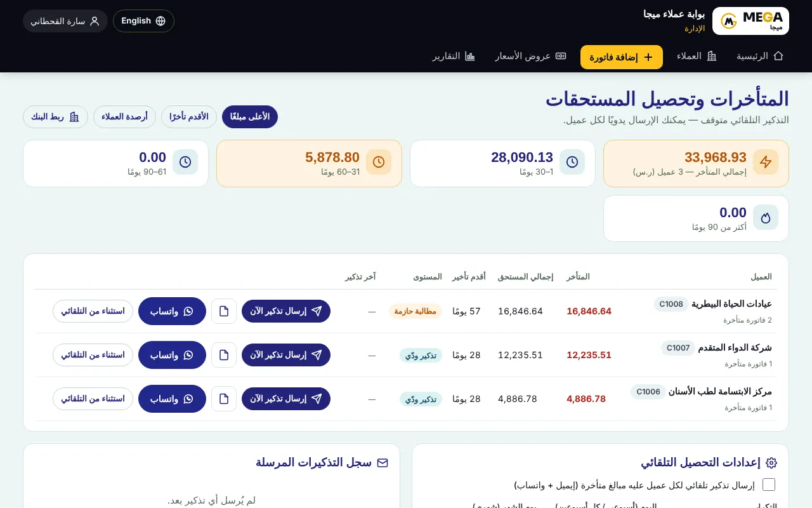Click the MEGA logo
The image size is (812, 508).
point(750,21)
